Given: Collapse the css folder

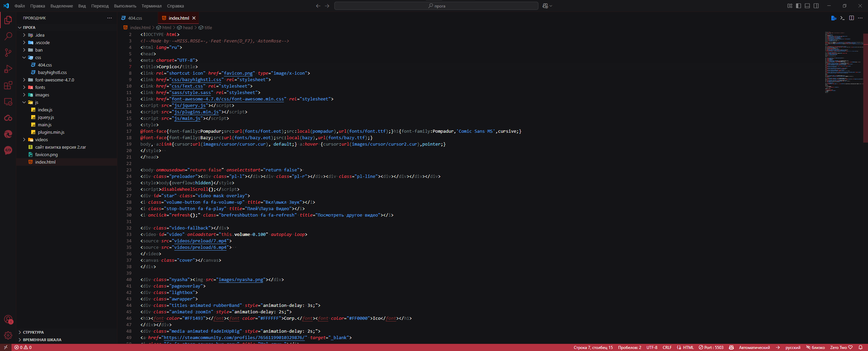Looking at the screenshot, I should click(24, 57).
